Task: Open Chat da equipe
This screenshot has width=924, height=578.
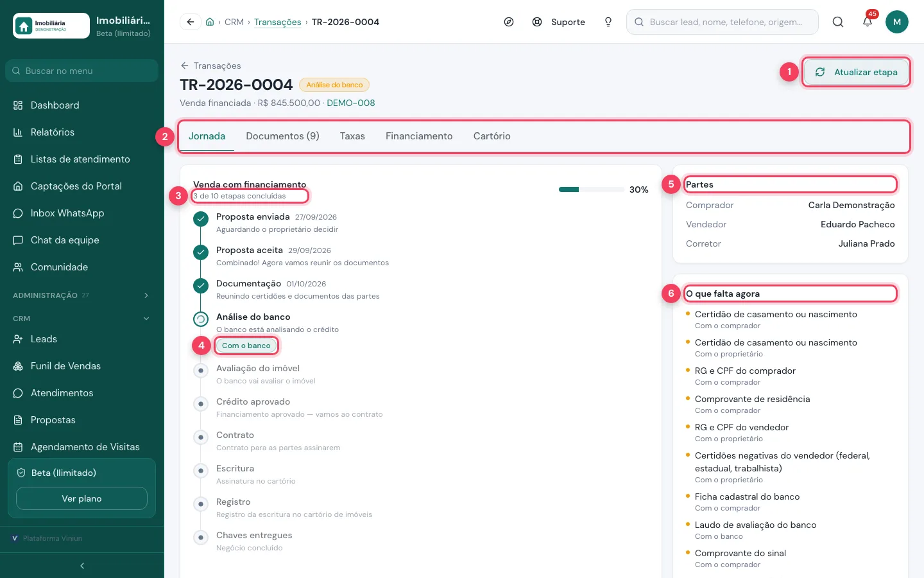Action: point(81,240)
